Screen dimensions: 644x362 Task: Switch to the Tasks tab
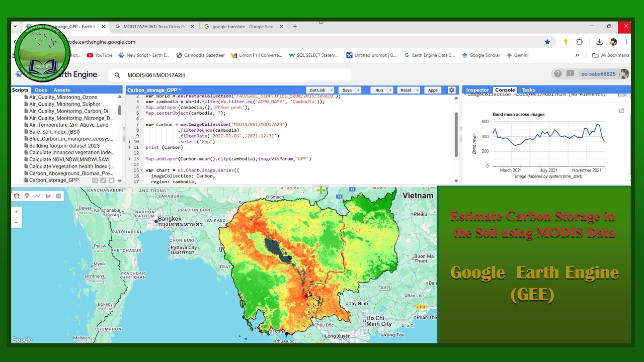click(528, 90)
